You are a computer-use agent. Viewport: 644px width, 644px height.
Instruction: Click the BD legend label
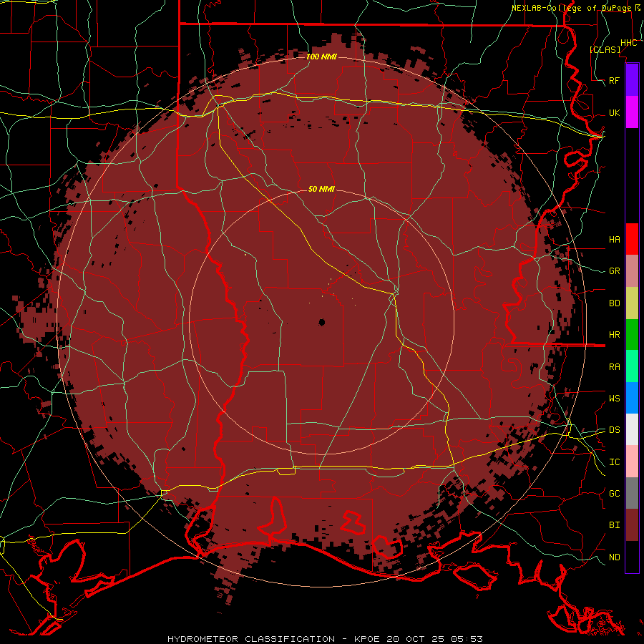(x=615, y=303)
